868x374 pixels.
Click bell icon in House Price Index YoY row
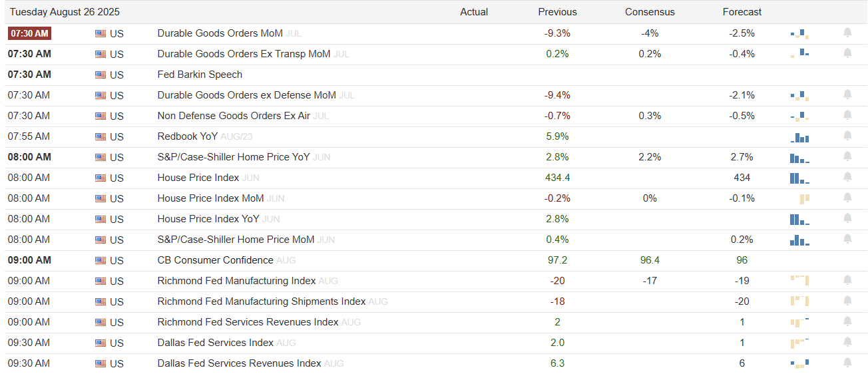pos(847,218)
